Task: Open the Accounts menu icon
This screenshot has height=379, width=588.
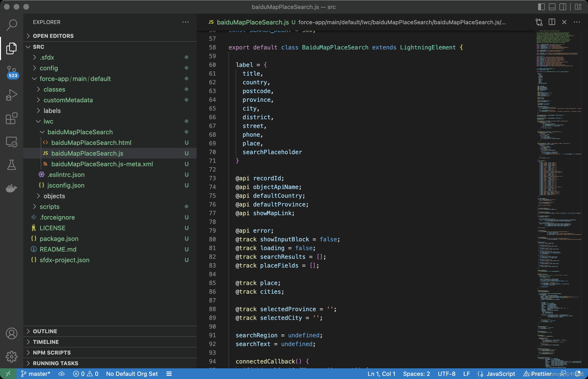Action: 12,333
